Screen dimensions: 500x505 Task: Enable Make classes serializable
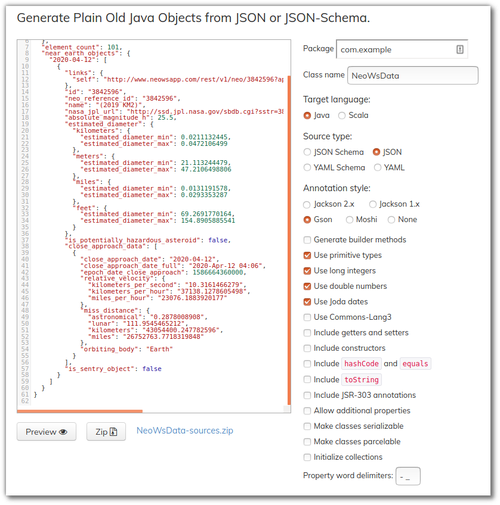[307, 426]
